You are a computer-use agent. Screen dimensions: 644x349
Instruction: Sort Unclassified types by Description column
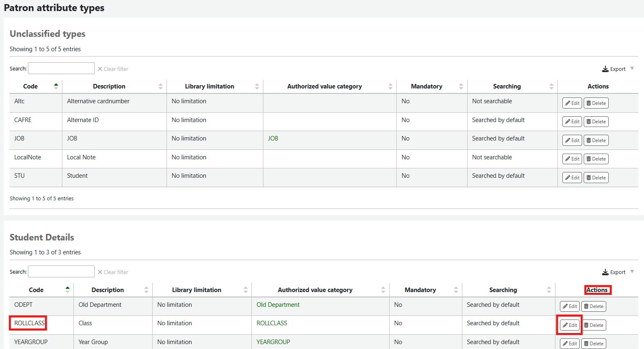109,86
